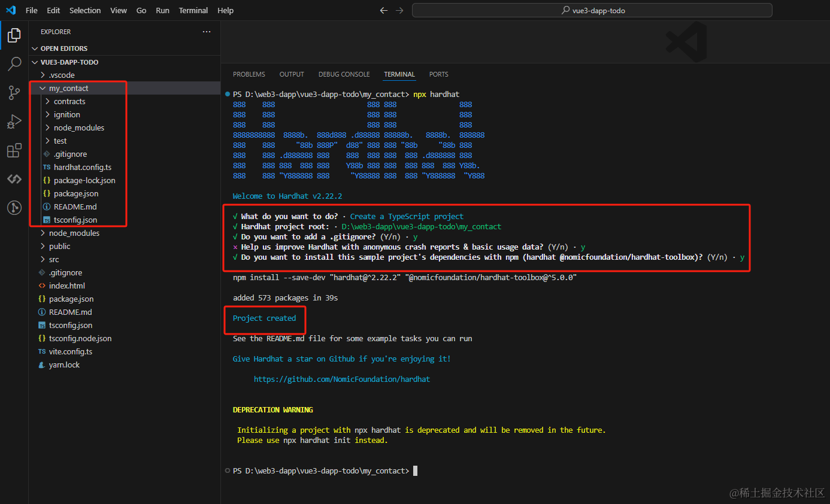This screenshot has width=830, height=504.
Task: Open root README.md above tsconfig.node.json
Action: [125, 312]
